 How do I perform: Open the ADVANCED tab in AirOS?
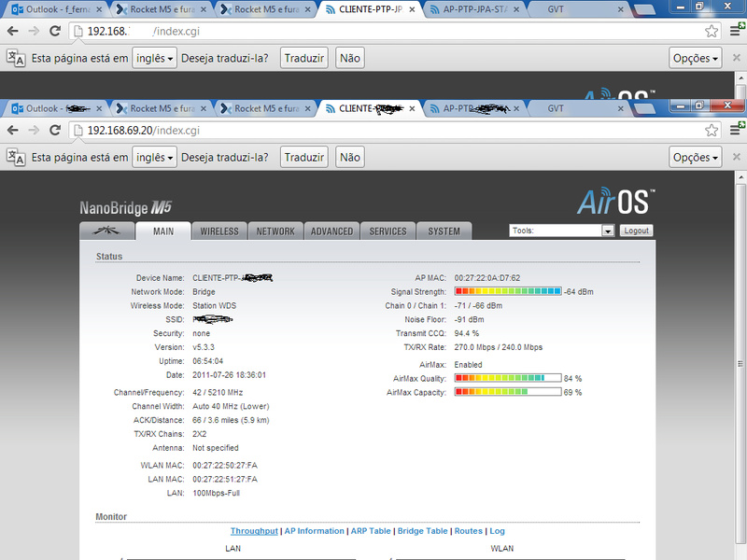[332, 231]
